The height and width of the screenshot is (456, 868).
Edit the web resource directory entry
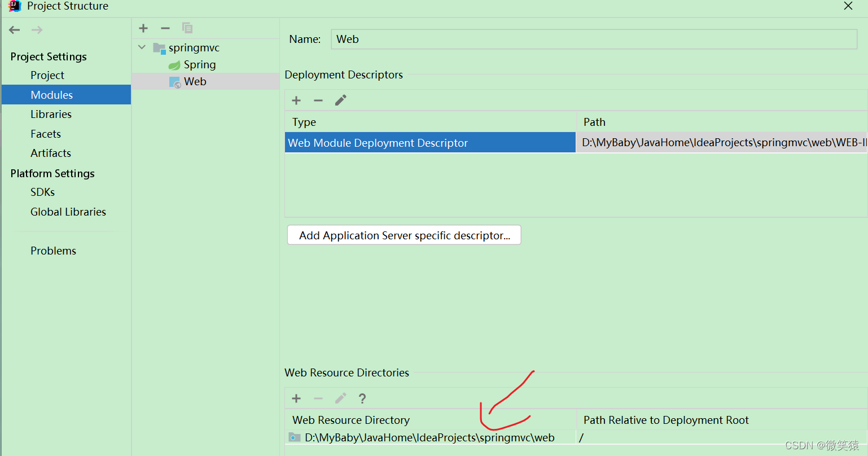click(x=340, y=398)
